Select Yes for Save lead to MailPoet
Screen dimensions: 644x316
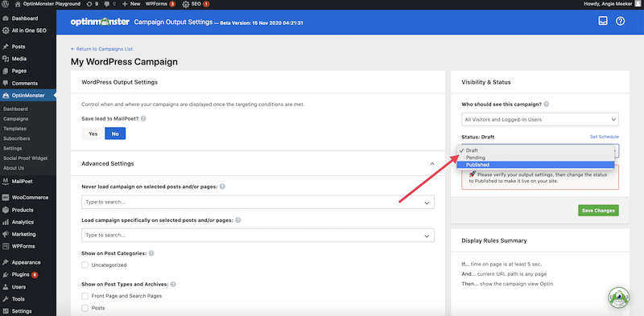pos(93,133)
